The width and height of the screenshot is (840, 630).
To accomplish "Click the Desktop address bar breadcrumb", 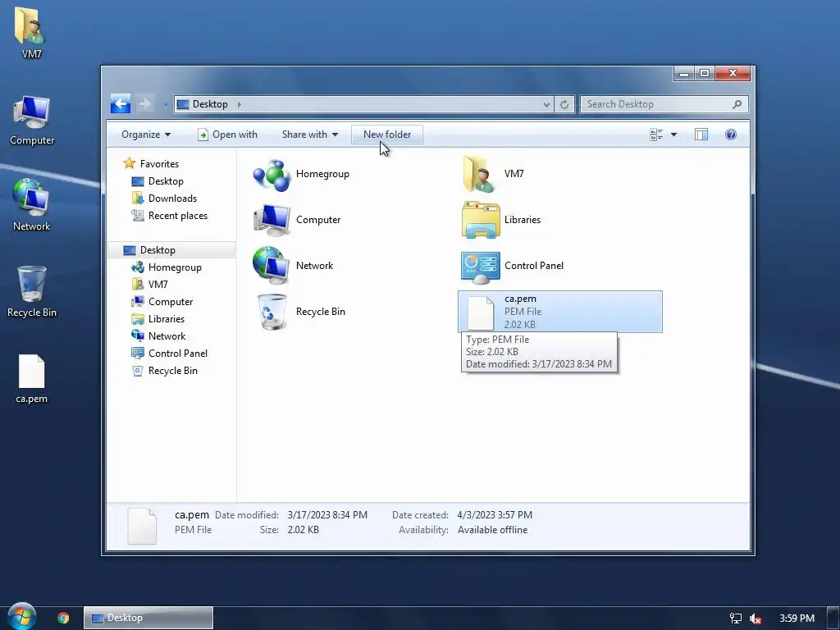I will pyautogui.click(x=210, y=104).
